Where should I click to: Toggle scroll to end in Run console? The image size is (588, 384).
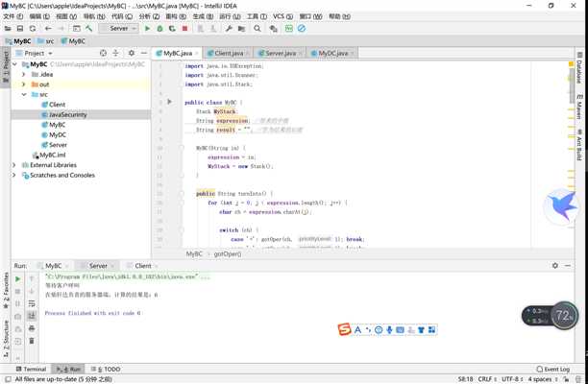(32, 316)
